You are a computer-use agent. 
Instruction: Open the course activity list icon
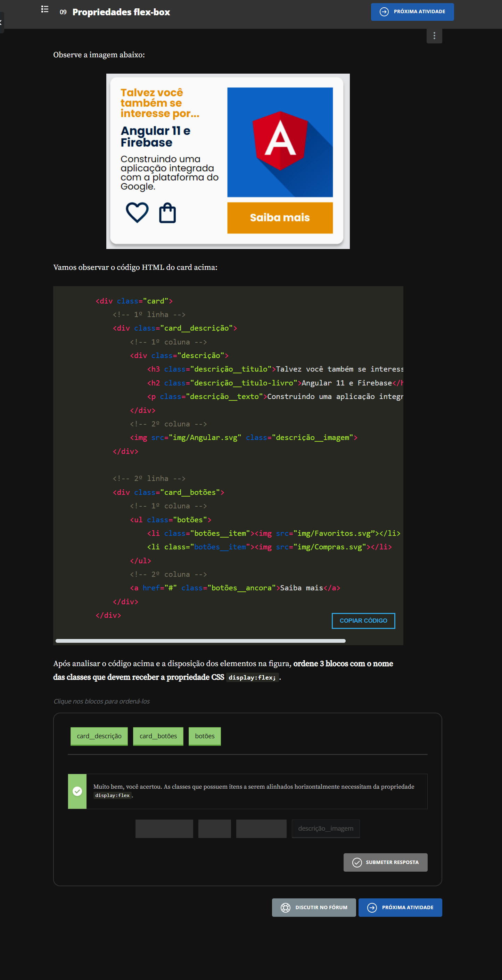45,9
